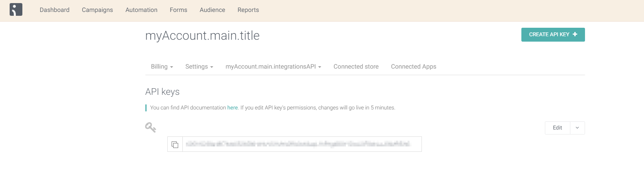
Task: Open the myAccount.main.integrationsAPI dropdown
Action: click(273, 67)
